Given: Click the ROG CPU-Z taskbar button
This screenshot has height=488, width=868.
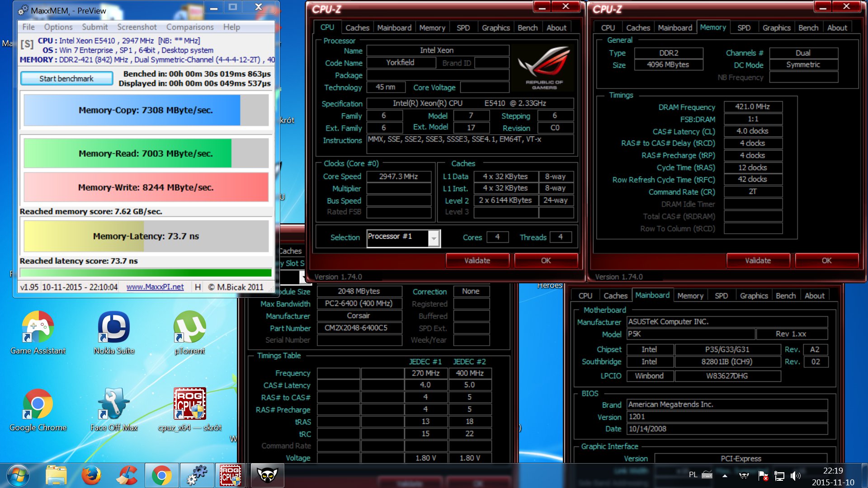Looking at the screenshot, I should tap(231, 476).
